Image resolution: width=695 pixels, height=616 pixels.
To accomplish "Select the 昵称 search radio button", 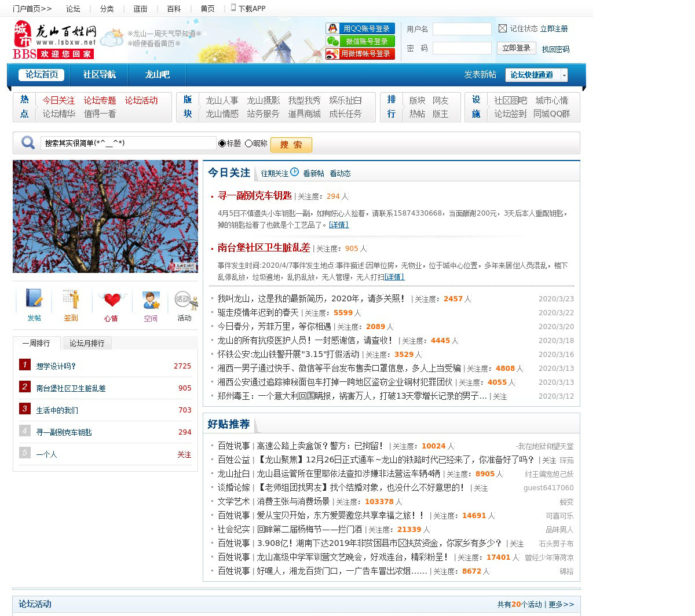I will click(x=248, y=143).
